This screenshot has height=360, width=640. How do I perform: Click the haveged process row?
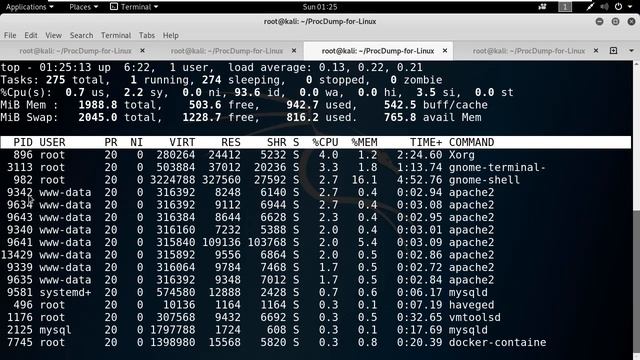pos(316,305)
